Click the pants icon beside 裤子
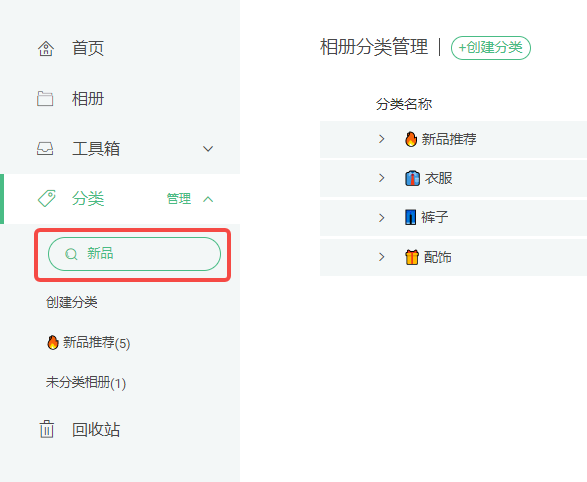This screenshot has height=482, width=587. click(410, 217)
